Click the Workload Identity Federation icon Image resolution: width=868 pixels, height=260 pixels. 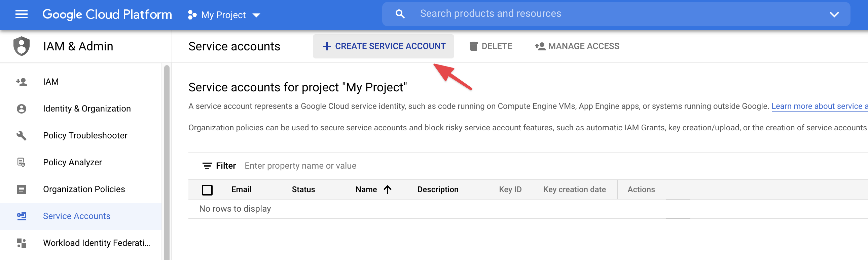(22, 243)
